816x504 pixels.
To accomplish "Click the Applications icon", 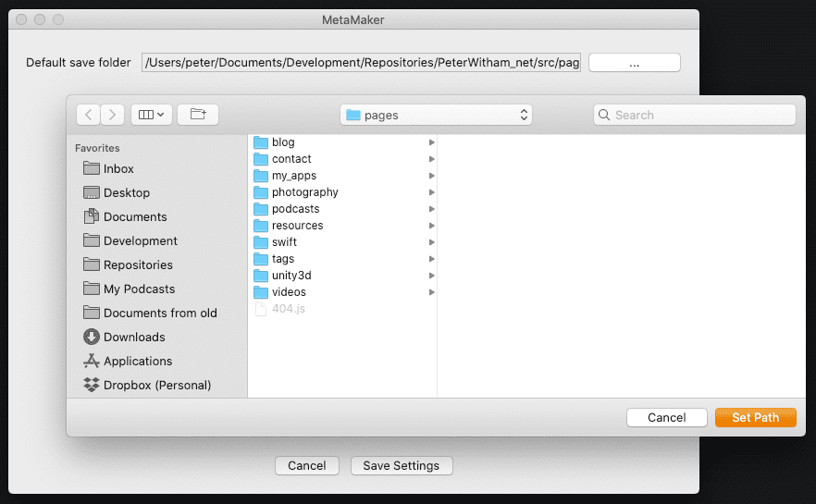I will 92,361.
